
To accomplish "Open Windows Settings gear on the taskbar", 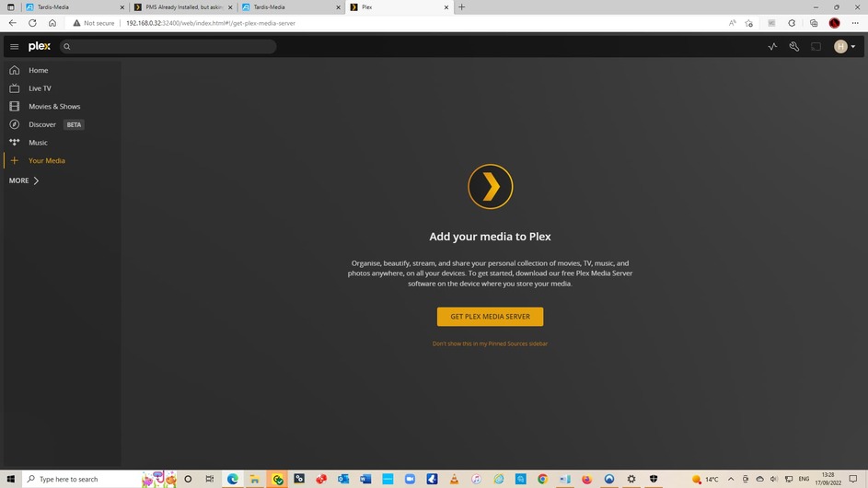I will (631, 479).
